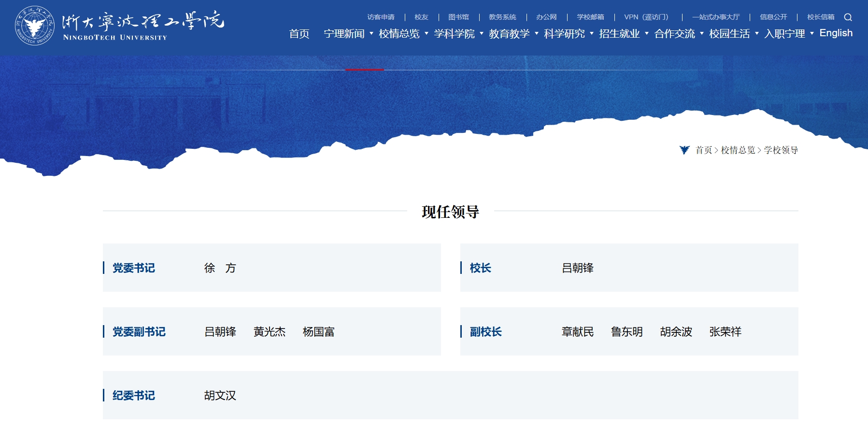Open the VPN (逻访门) link
This screenshot has height=428, width=868.
(647, 17)
